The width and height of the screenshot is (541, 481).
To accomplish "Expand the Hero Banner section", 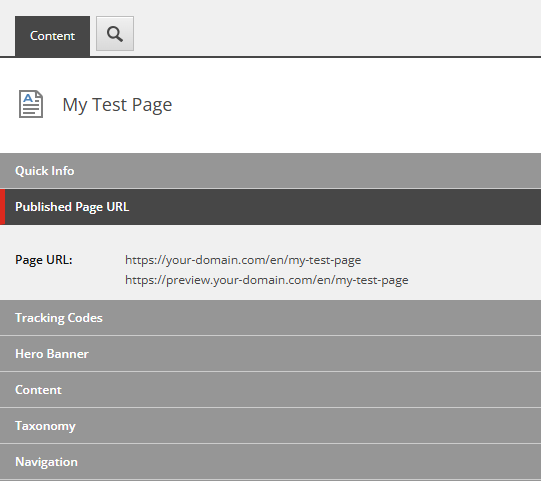I will click(270, 354).
